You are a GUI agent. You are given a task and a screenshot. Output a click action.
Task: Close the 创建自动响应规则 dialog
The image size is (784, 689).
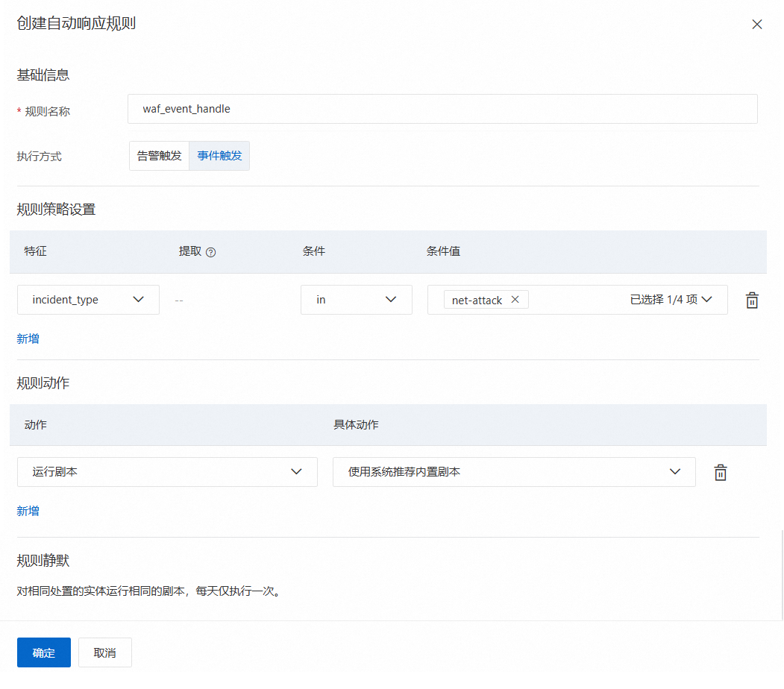pos(756,25)
